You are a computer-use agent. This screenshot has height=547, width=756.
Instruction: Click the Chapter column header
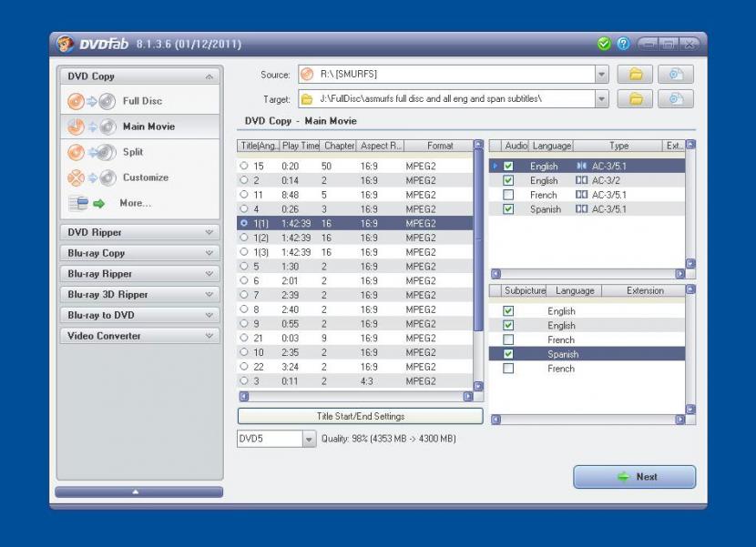coord(338,146)
